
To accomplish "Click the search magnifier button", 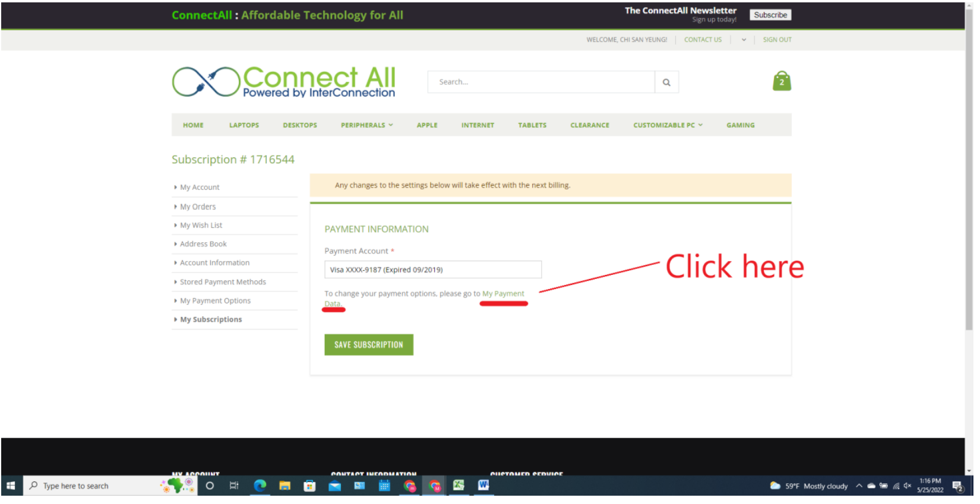I will coord(666,83).
